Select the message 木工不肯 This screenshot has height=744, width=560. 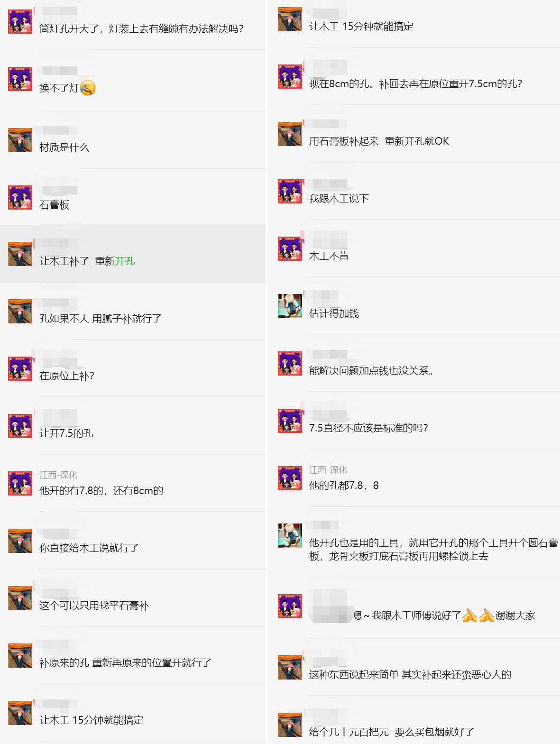pyautogui.click(x=329, y=256)
